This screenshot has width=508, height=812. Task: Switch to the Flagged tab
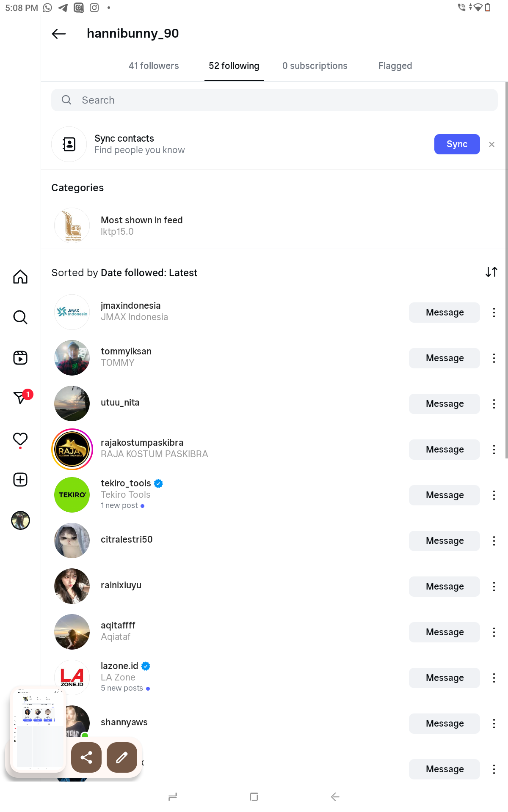395,66
